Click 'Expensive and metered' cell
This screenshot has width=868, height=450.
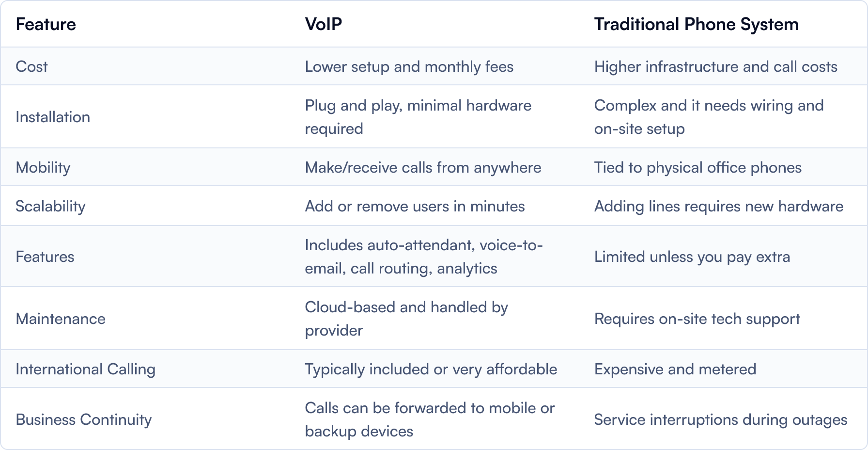(x=675, y=369)
